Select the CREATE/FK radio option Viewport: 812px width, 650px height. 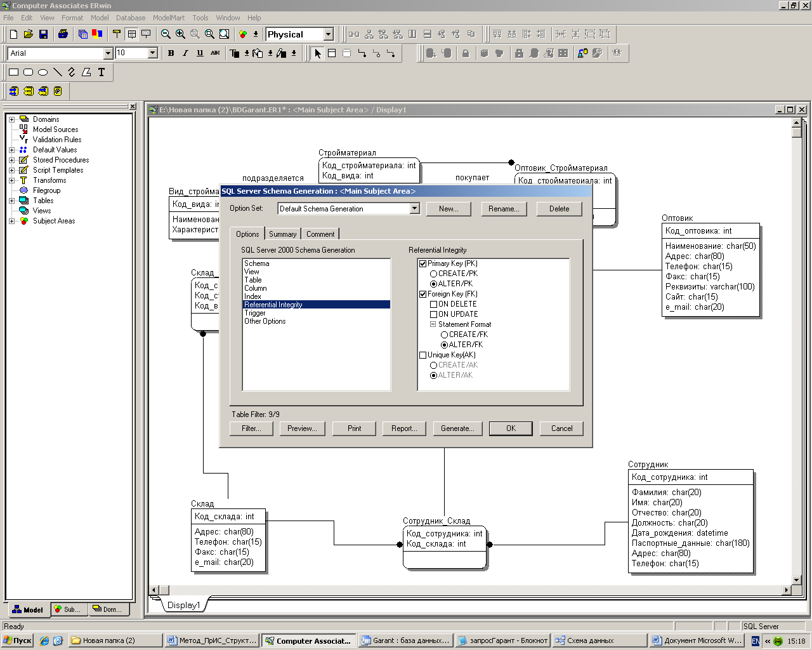[444, 335]
